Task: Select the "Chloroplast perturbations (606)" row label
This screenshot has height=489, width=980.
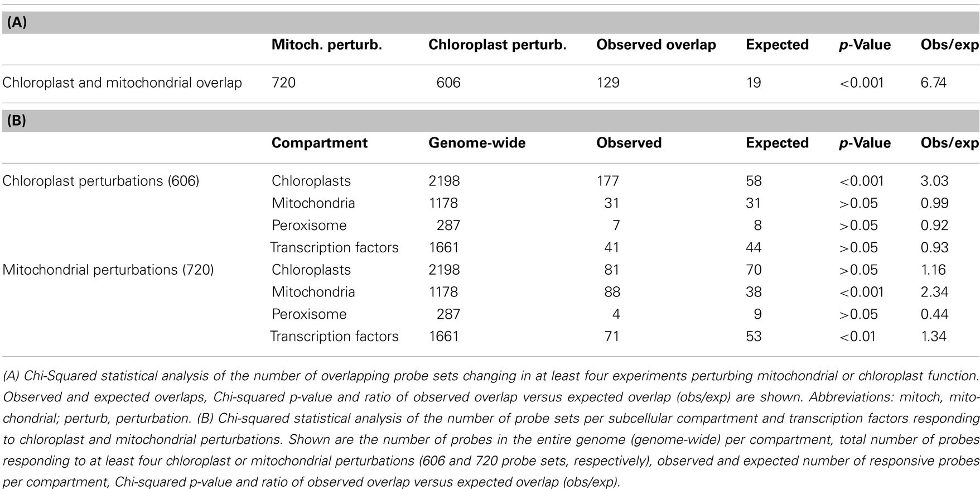Action: coord(101,181)
